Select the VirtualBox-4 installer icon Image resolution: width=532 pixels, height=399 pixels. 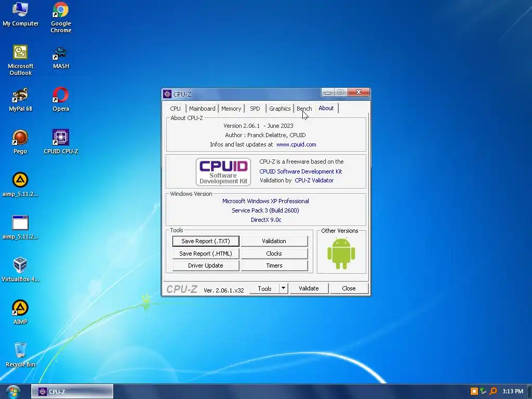pyautogui.click(x=20, y=270)
